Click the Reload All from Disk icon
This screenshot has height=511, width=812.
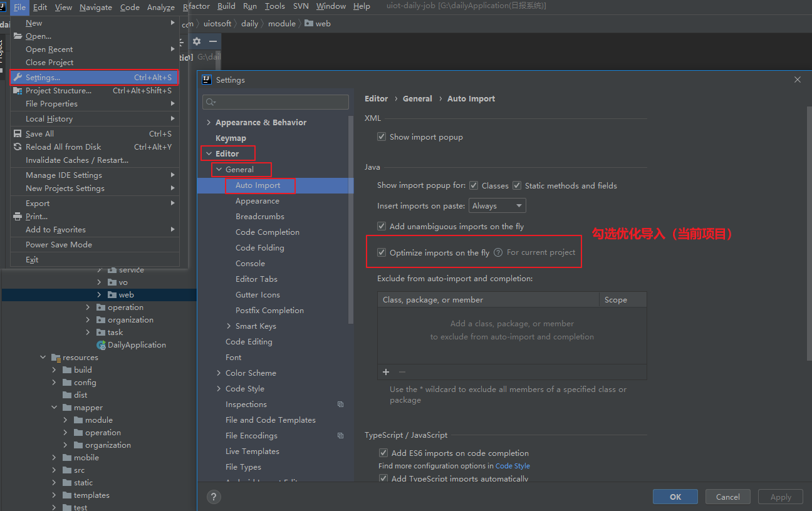click(x=18, y=147)
